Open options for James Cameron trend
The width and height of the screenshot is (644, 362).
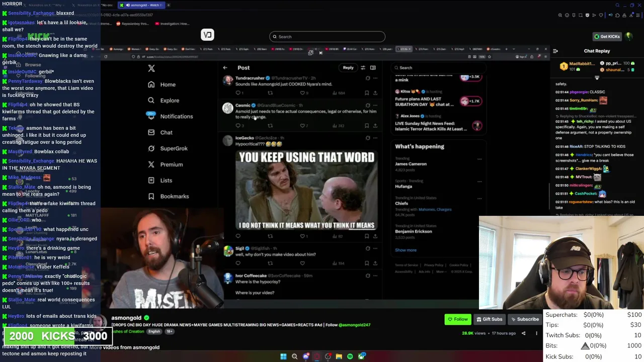(x=479, y=159)
